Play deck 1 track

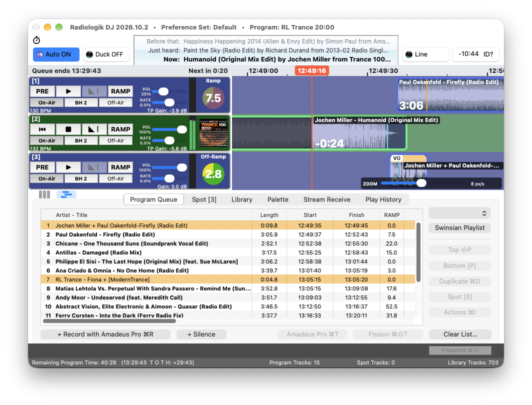pos(68,91)
